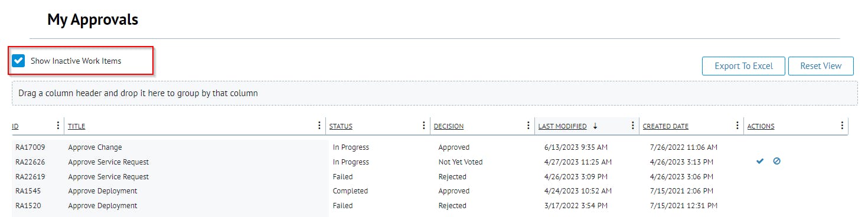Open the Decision column options menu
This screenshot has height=217, width=868.
point(528,126)
